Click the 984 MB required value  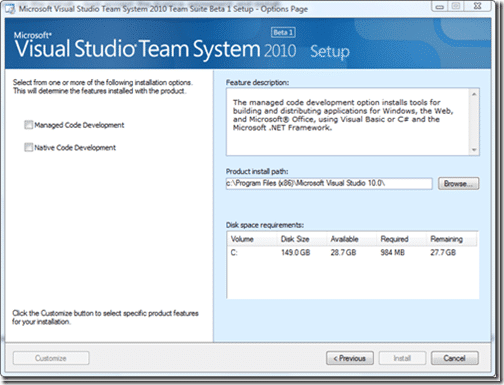(393, 253)
